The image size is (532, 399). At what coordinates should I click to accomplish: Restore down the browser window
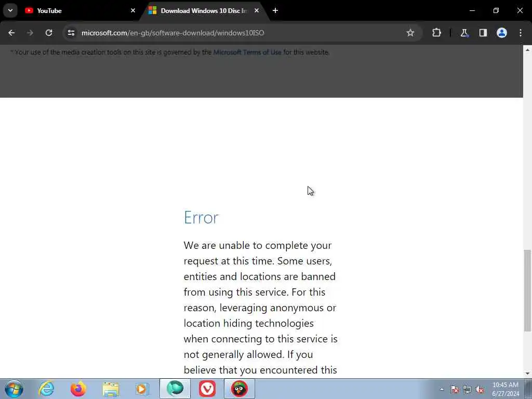point(496,10)
